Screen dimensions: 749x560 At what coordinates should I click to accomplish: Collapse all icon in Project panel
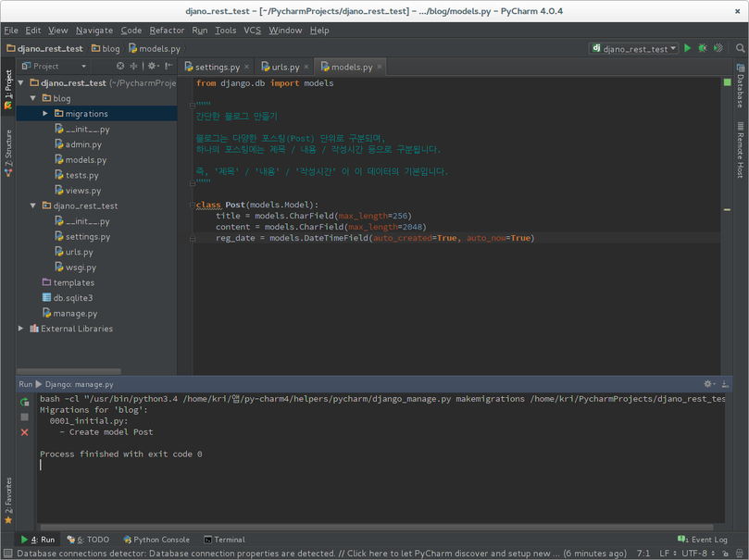[x=133, y=66]
